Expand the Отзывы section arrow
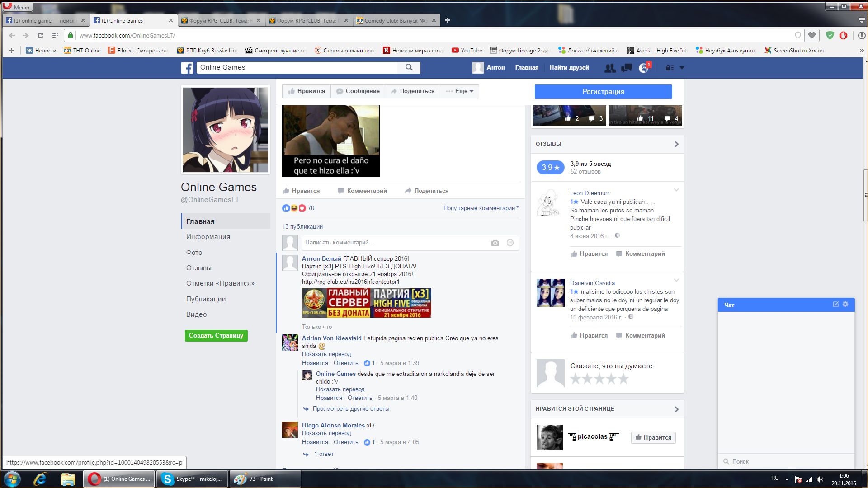This screenshot has height=488, width=868. point(676,144)
